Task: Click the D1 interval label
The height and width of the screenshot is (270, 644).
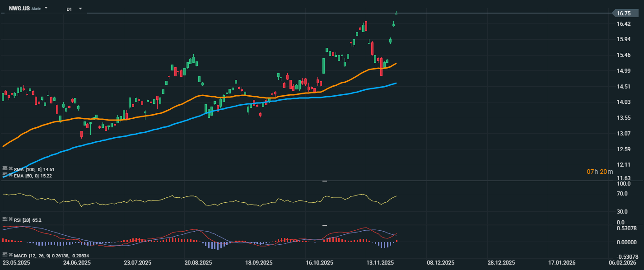Action: tap(69, 9)
